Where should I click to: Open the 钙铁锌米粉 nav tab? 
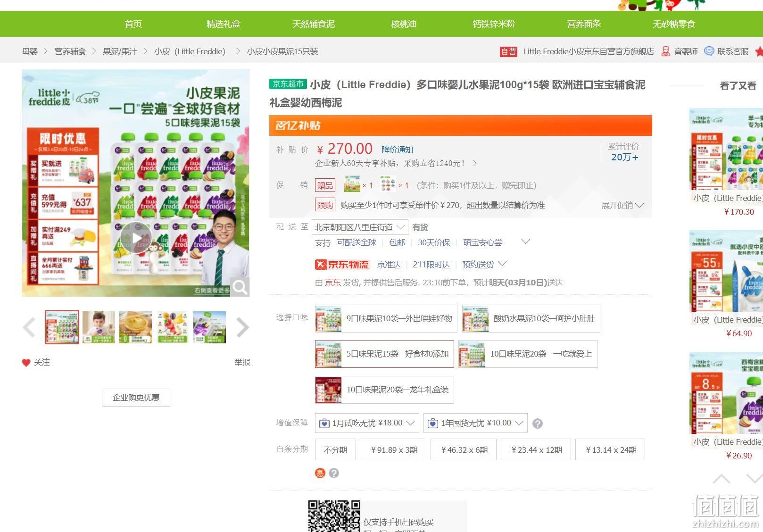pos(494,24)
